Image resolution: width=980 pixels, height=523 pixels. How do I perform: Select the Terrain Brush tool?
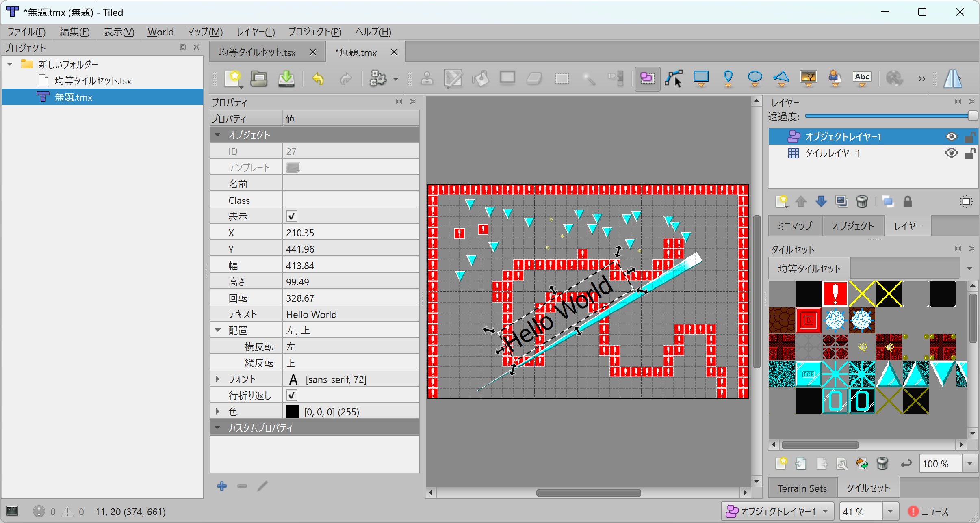pyautogui.click(x=453, y=78)
